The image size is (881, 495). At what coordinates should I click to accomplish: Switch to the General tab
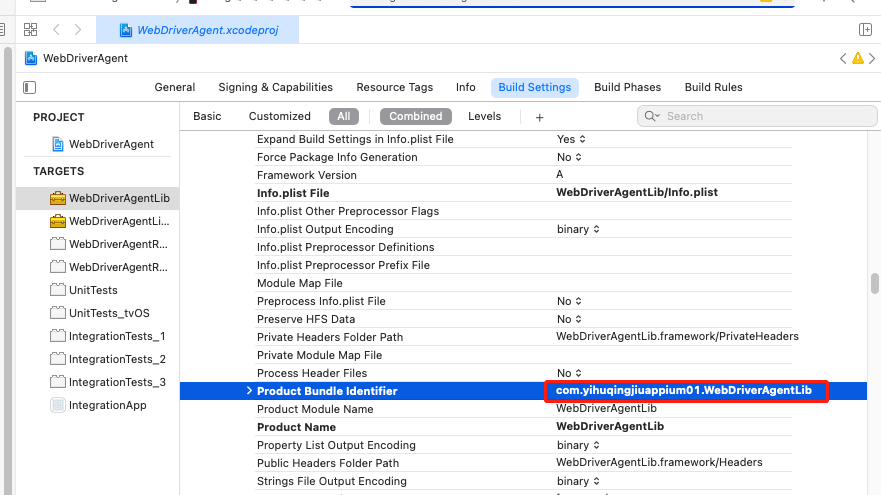click(175, 87)
